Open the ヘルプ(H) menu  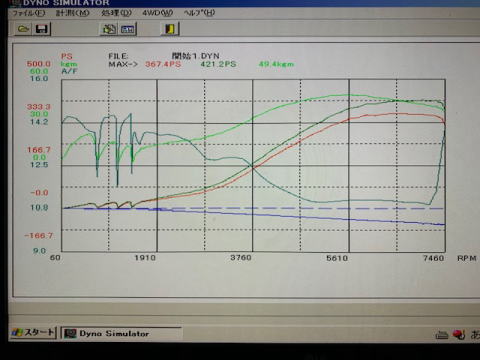199,13
